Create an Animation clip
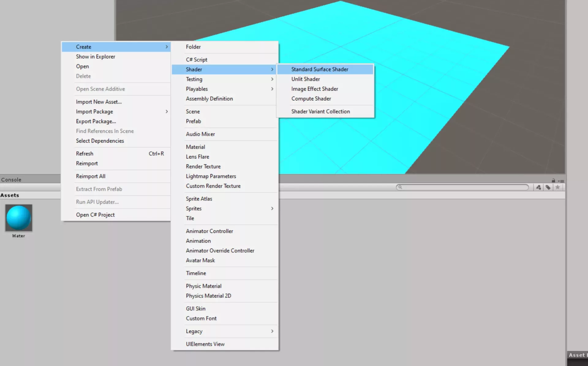This screenshot has width=588, height=366. point(225,241)
